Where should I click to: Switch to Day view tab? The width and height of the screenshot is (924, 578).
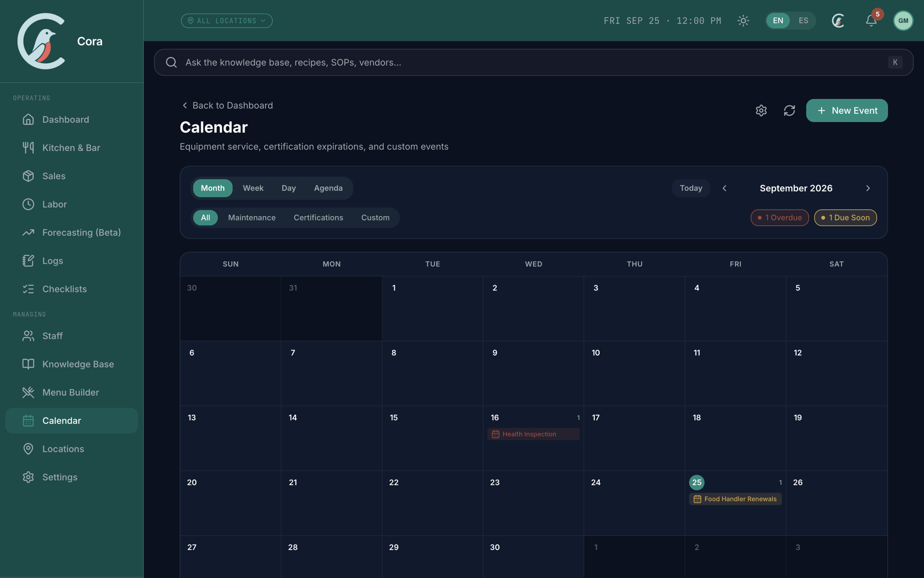point(289,188)
